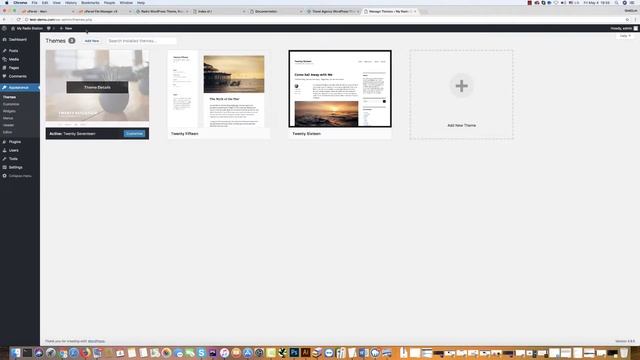Image resolution: width=640 pixels, height=360 pixels.
Task: Click the Appearance menu item
Action: click(x=19, y=88)
